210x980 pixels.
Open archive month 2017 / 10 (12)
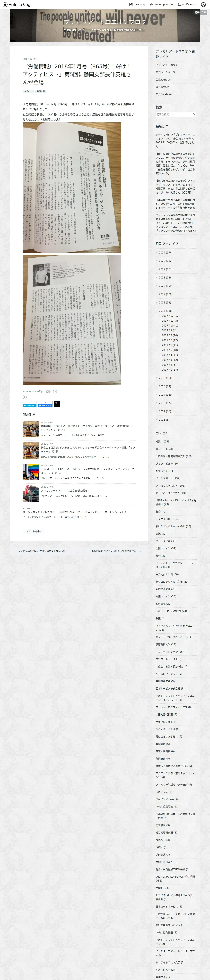coord(170,326)
